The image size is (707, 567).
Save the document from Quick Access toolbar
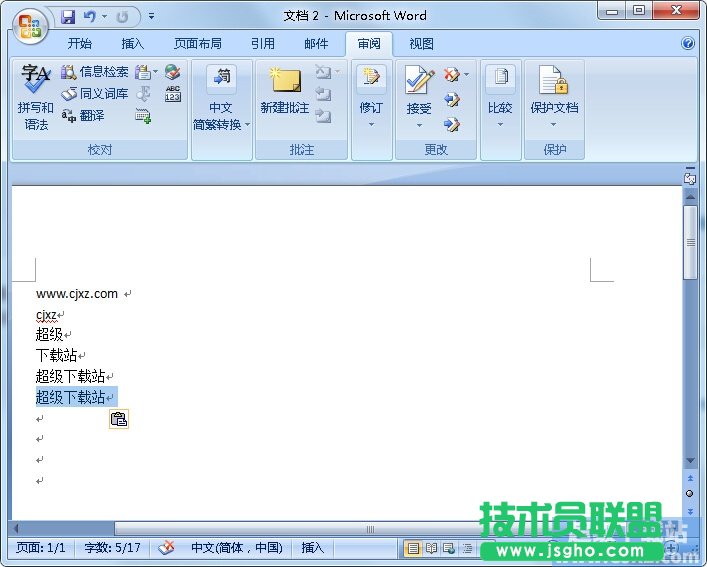click(x=68, y=17)
